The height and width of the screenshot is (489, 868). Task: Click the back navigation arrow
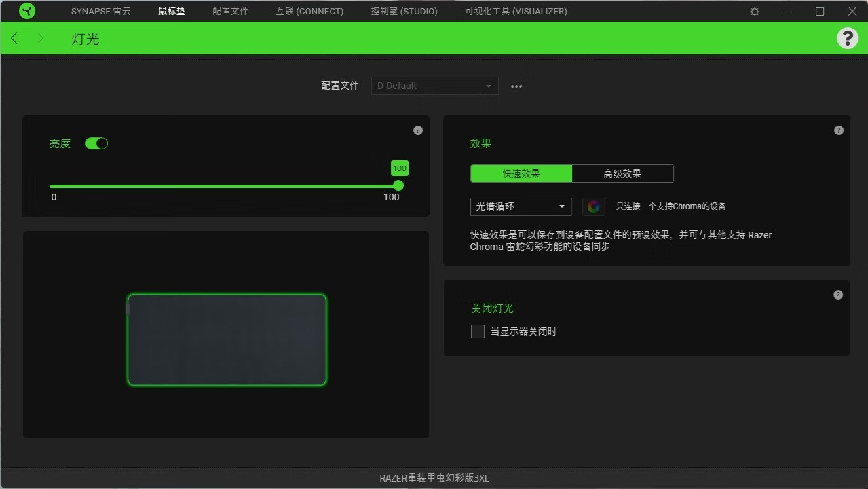point(14,38)
